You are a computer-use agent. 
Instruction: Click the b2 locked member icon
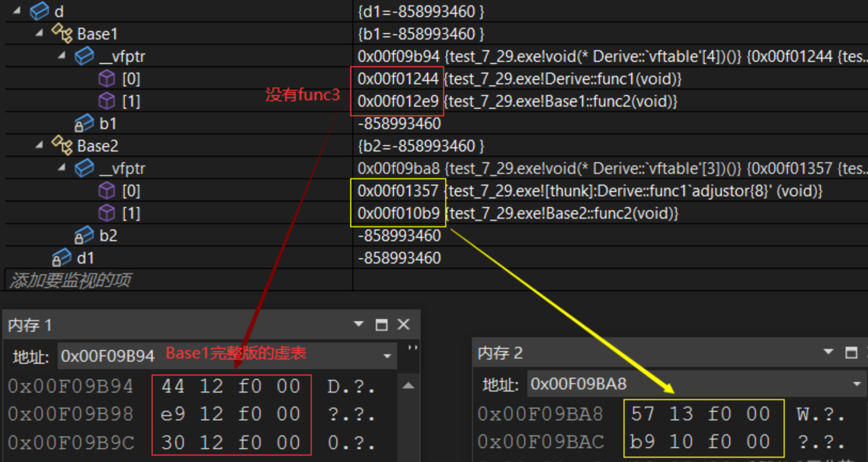(x=84, y=235)
